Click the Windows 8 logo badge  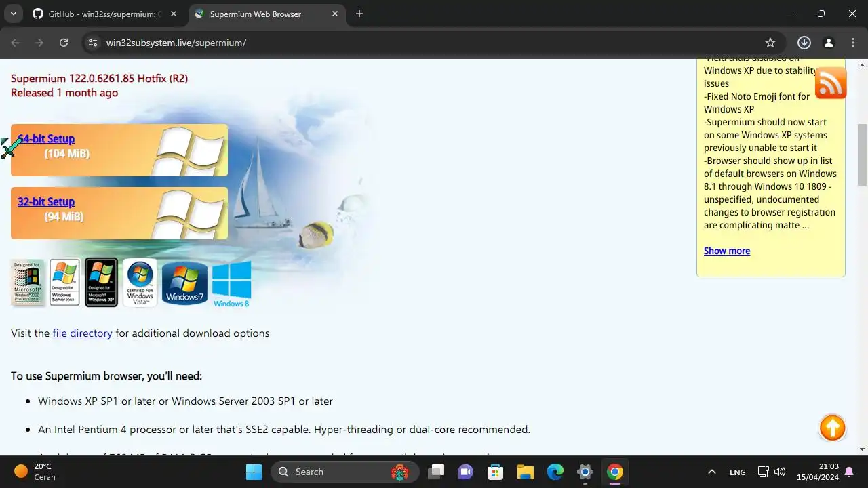232,285
